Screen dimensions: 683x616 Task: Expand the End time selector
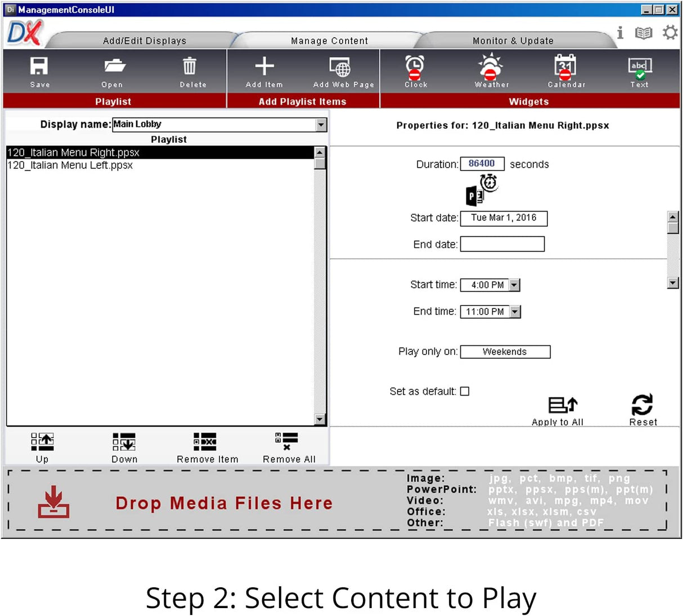coord(513,311)
